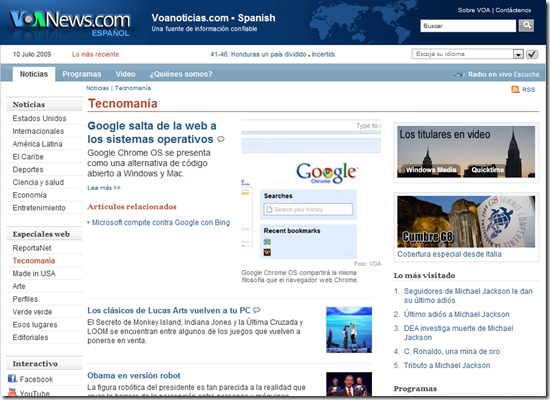The height and width of the screenshot is (400, 550).
Task: Open Cobertura especial desde Italia link
Action: 449,254
